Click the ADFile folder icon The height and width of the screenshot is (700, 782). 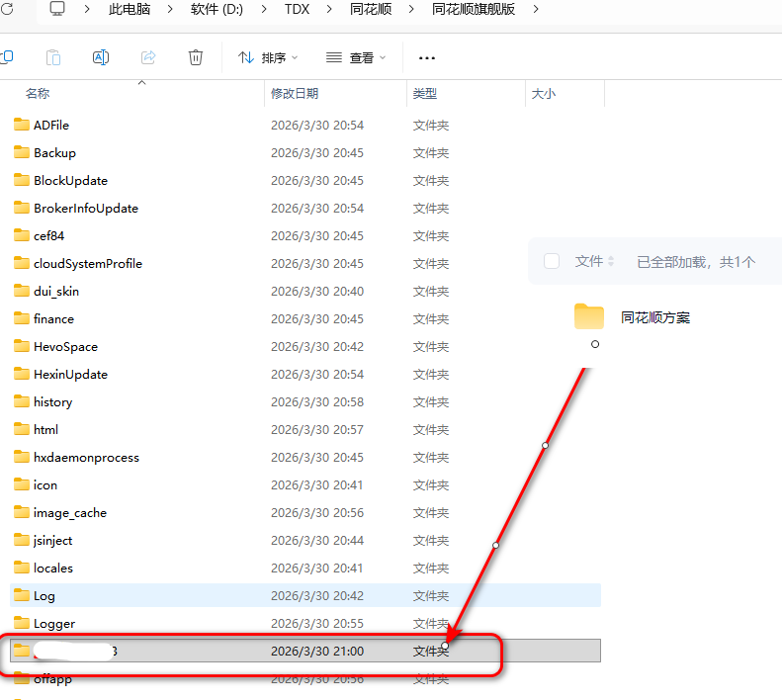click(x=22, y=125)
